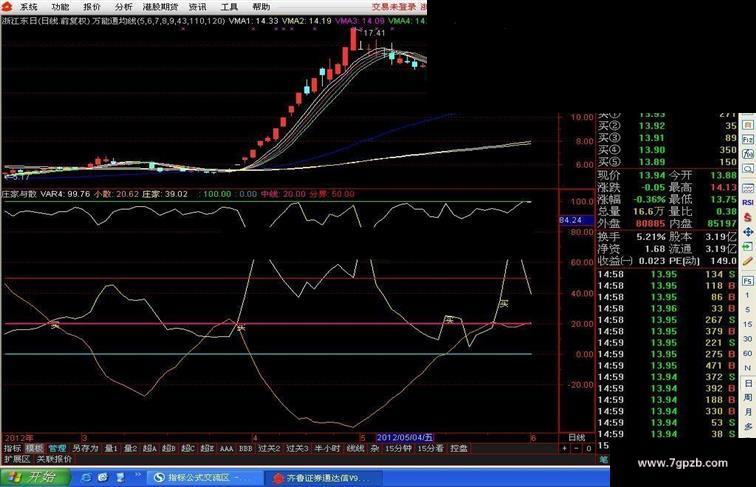Select the 日 daily period in sidebar

click(x=747, y=383)
